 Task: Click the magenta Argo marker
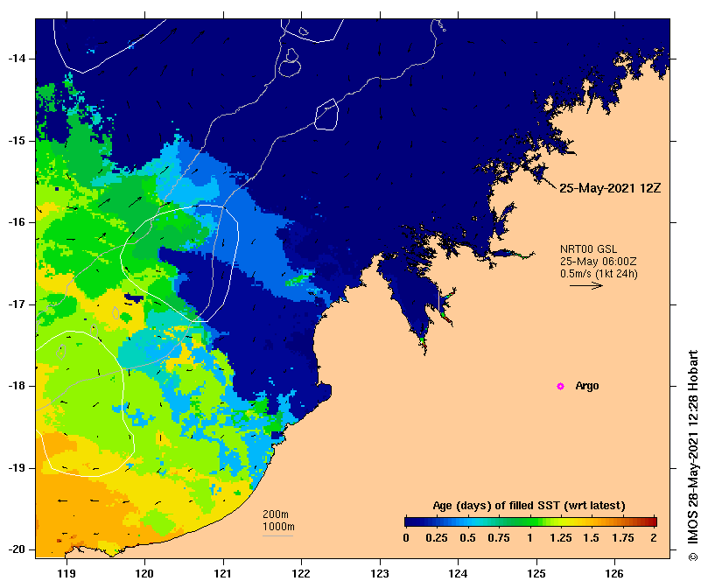point(560,386)
